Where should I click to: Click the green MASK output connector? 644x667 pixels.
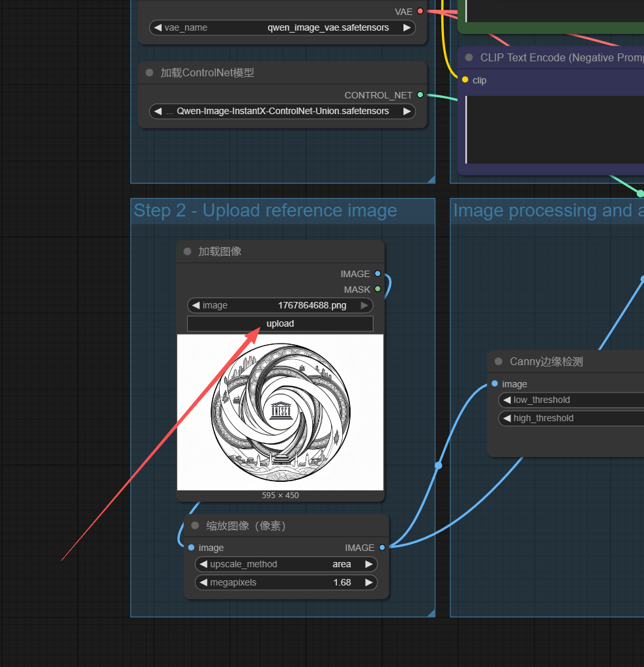click(x=377, y=289)
